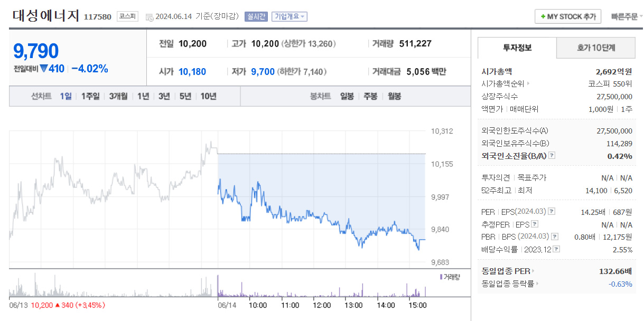Click the help icon next to PBR BPS(2024.03)
The height and width of the screenshot is (321, 644).
[x=555, y=237]
